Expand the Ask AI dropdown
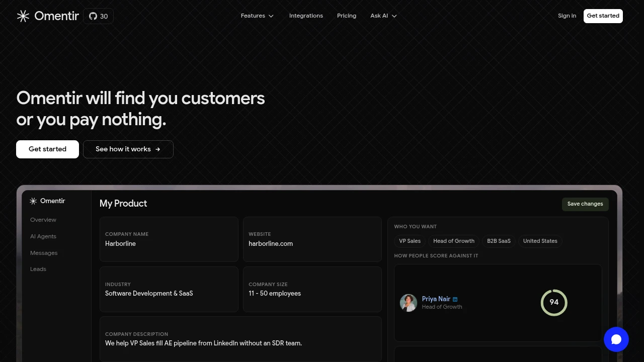The height and width of the screenshot is (362, 644). (383, 16)
